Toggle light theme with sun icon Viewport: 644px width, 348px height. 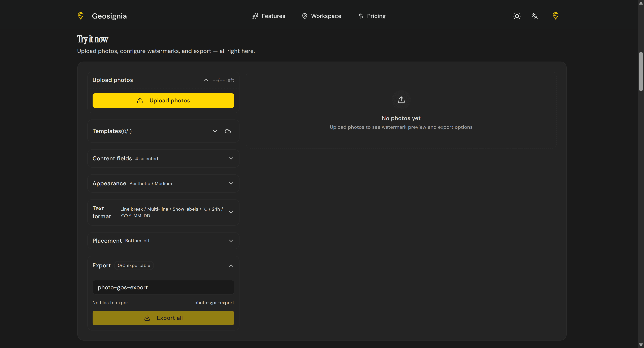pyautogui.click(x=517, y=16)
